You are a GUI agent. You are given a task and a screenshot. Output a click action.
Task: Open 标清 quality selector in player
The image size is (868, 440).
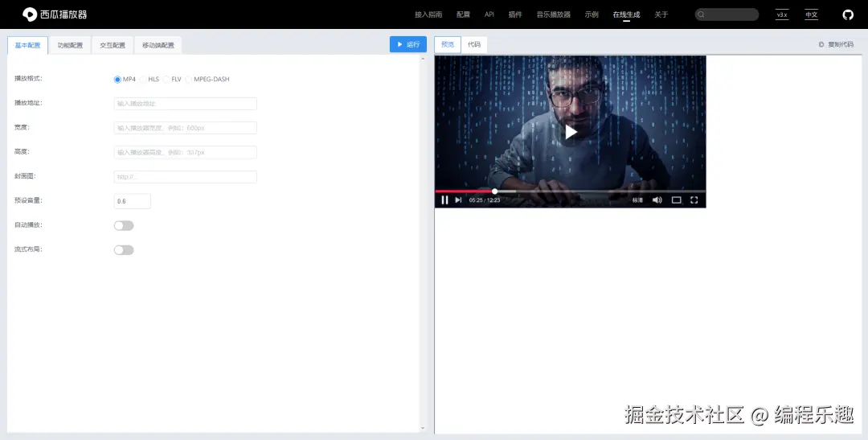pos(637,200)
